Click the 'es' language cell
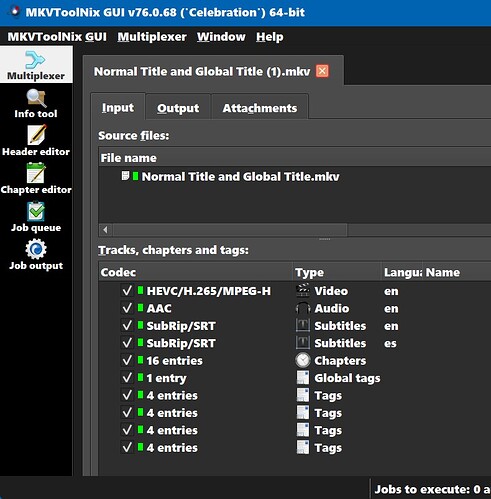The width and height of the screenshot is (491, 499). click(390, 343)
